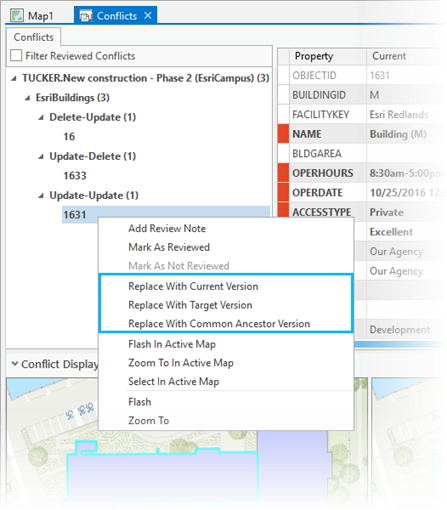Switch to the Map1 tab
Image resolution: width=447 pixels, height=510 pixels.
[33, 16]
